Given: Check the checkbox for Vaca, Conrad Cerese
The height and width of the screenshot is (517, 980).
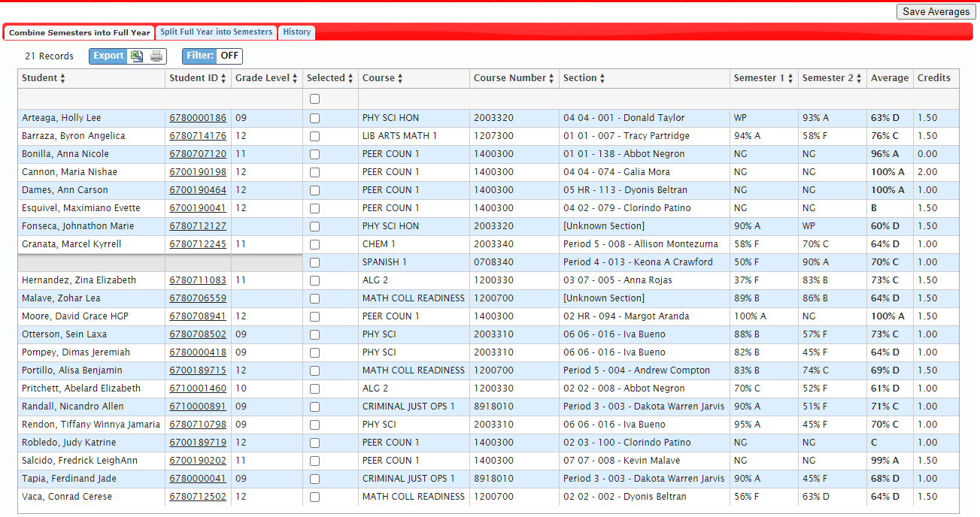Looking at the screenshot, I should click(314, 497).
